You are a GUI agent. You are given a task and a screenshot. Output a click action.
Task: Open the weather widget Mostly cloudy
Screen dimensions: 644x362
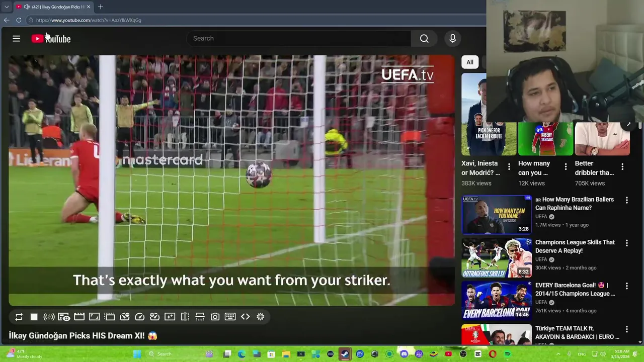coord(25,354)
